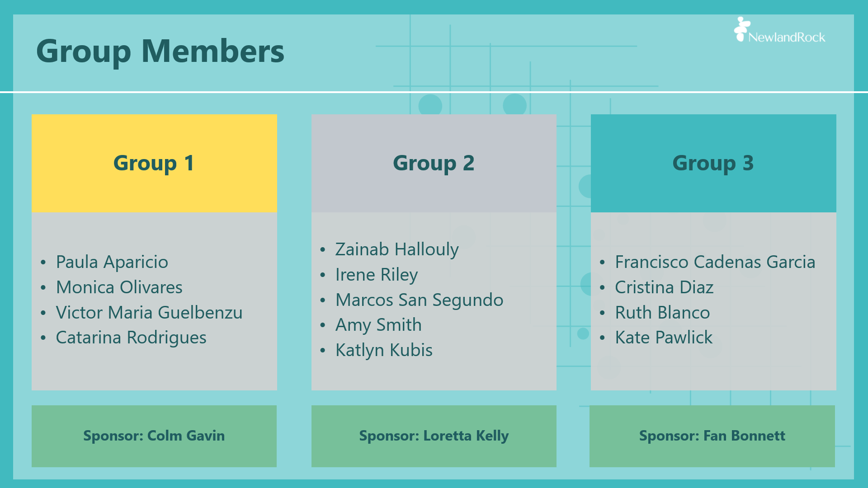Select Amy Smith list item
This screenshot has width=868, height=488.
[378, 325]
